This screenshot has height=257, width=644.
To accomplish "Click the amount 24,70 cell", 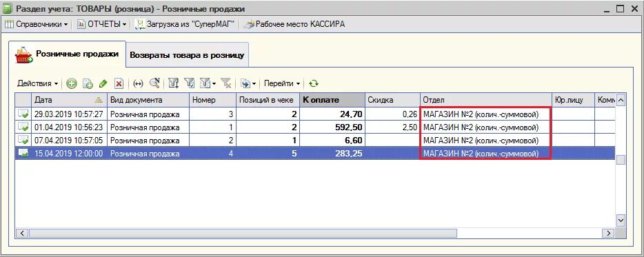I will click(x=332, y=114).
